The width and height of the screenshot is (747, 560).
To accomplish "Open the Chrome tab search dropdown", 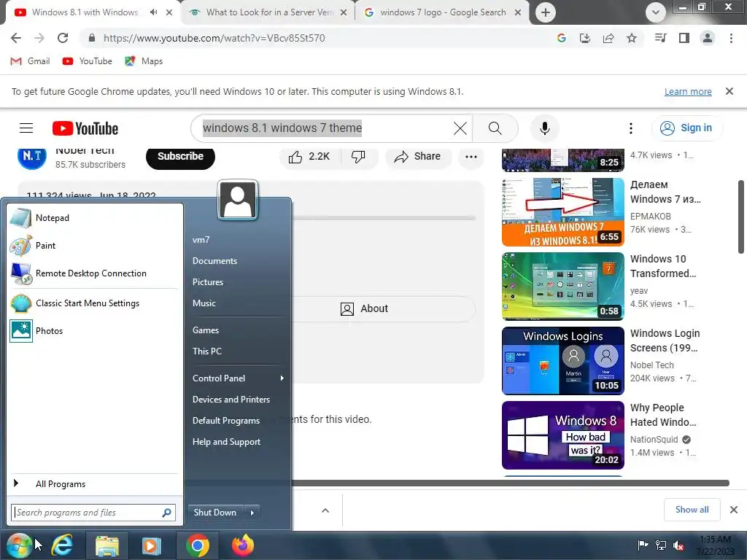I will 656,12.
